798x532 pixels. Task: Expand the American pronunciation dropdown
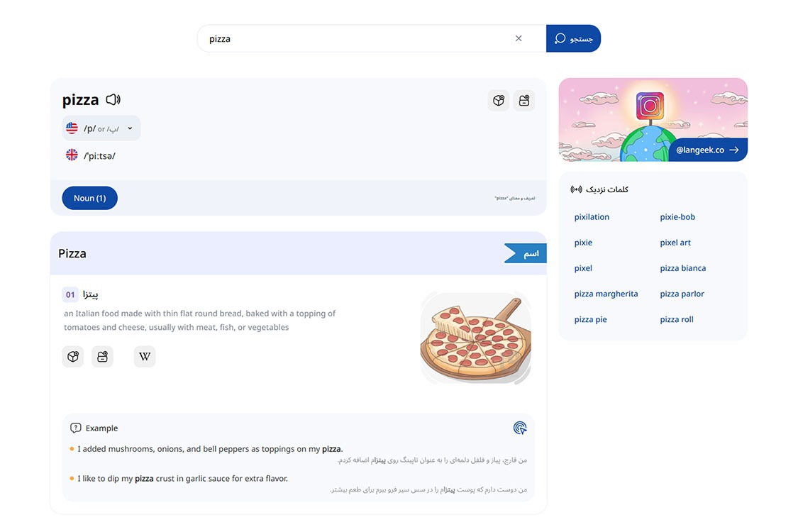point(130,128)
